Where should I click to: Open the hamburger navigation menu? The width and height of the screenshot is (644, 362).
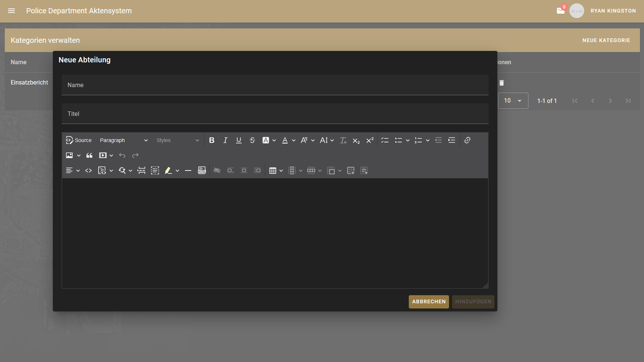11,11
